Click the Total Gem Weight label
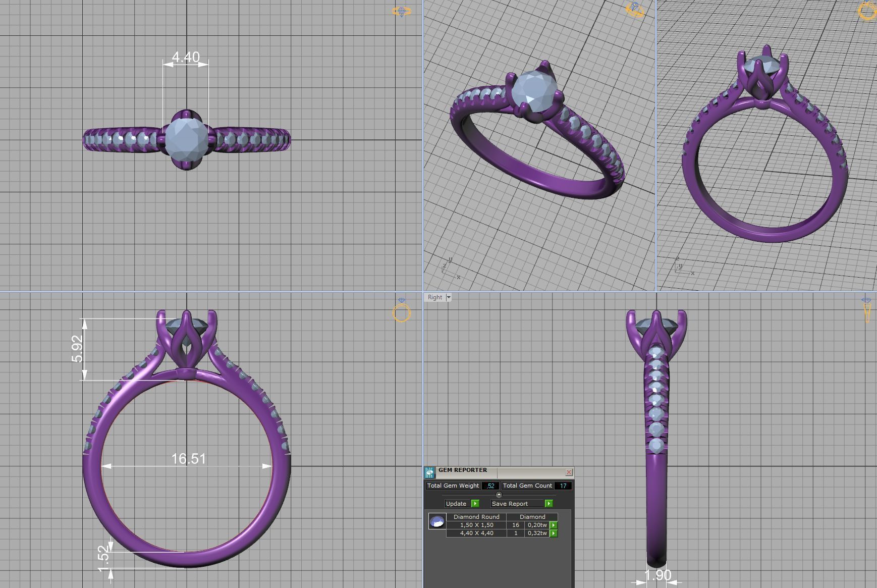The image size is (877, 588). [x=453, y=486]
